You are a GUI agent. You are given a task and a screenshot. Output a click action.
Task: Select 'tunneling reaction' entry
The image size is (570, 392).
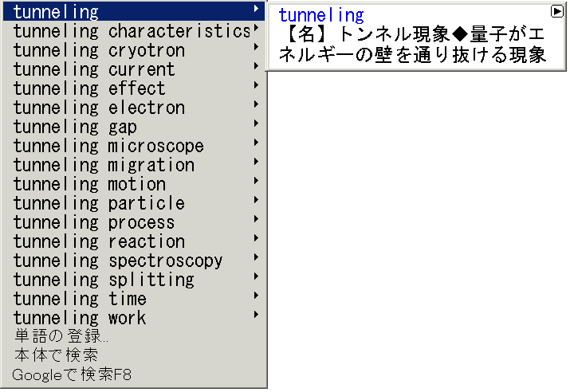tap(134, 241)
